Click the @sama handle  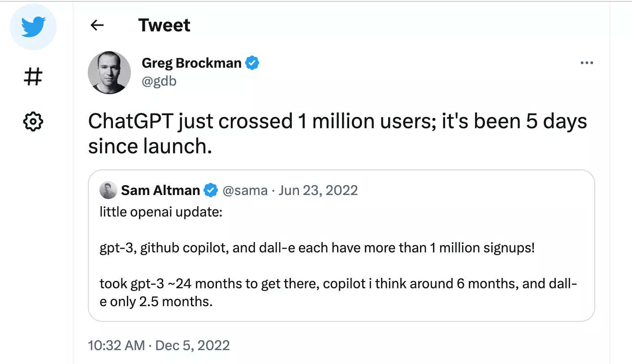(245, 191)
